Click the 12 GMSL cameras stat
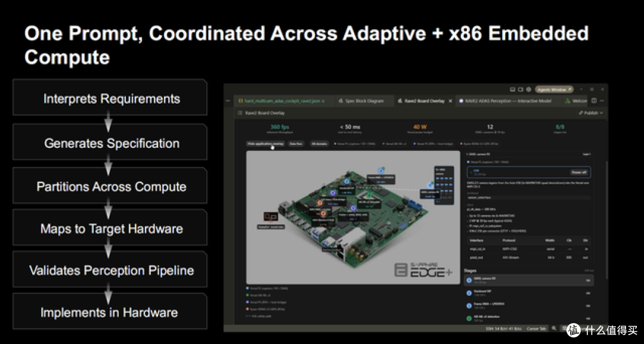The image size is (644, 344). pos(490,129)
